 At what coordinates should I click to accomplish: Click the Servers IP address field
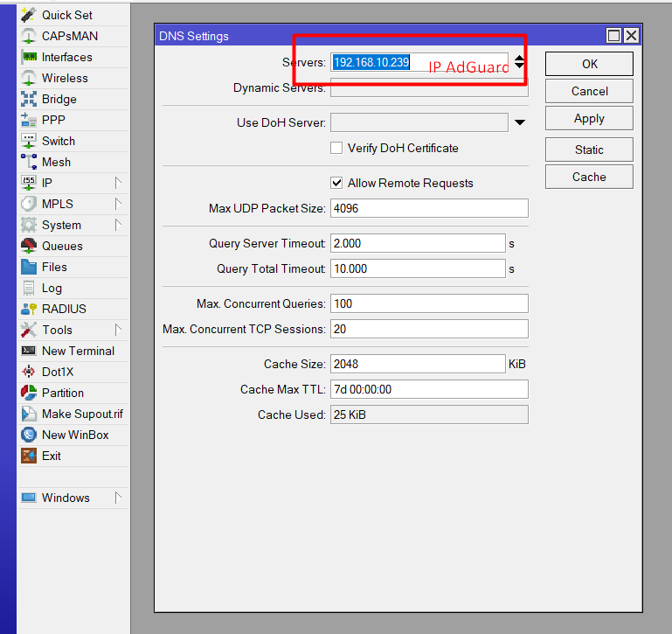pos(419,62)
